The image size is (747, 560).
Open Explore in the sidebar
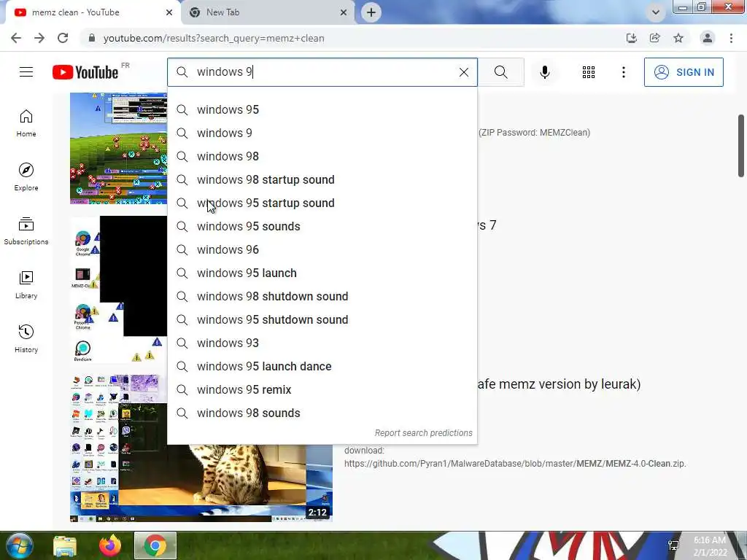click(26, 177)
